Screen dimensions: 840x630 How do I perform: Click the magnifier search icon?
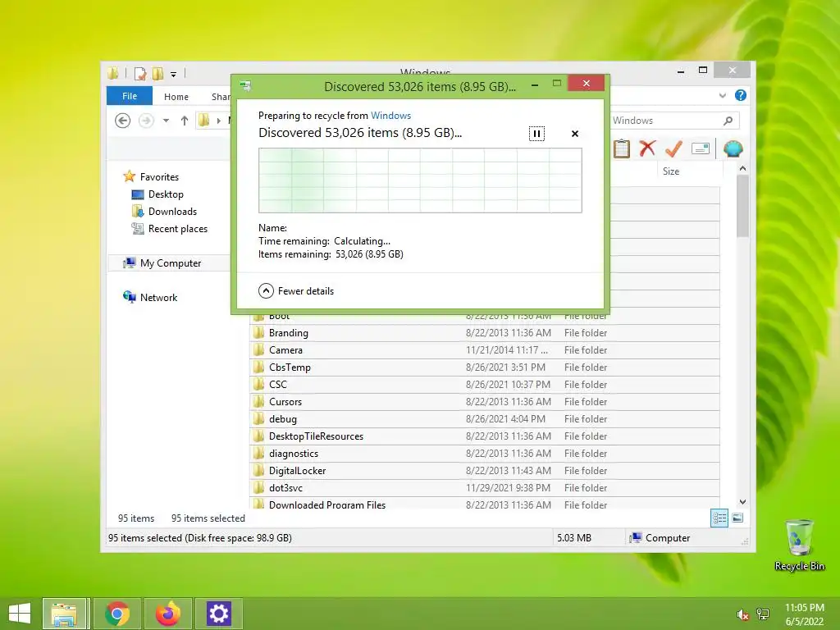coord(728,121)
